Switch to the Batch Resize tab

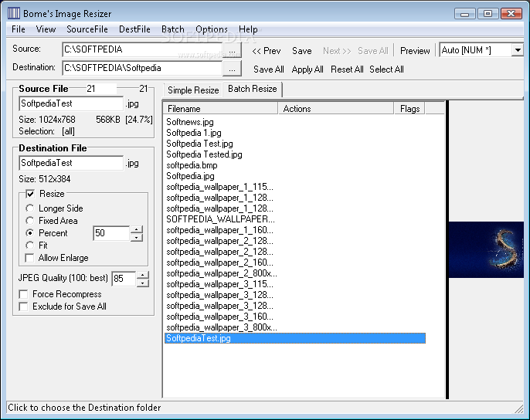coord(253,89)
